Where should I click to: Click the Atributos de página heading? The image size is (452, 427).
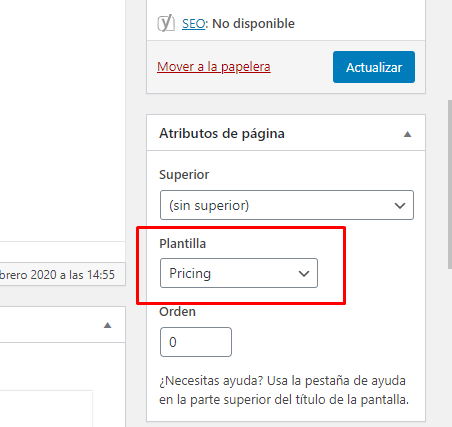point(222,134)
